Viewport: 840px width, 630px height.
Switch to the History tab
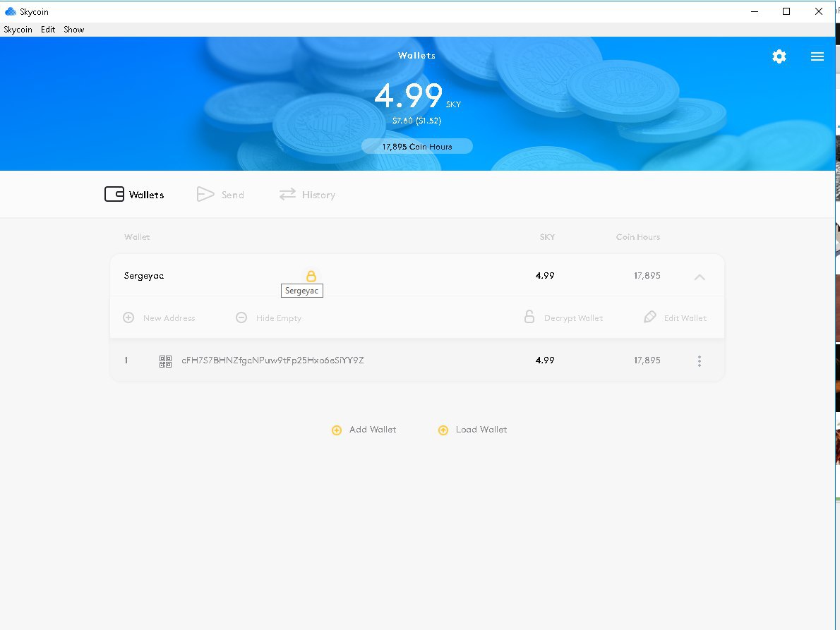pyautogui.click(x=307, y=194)
